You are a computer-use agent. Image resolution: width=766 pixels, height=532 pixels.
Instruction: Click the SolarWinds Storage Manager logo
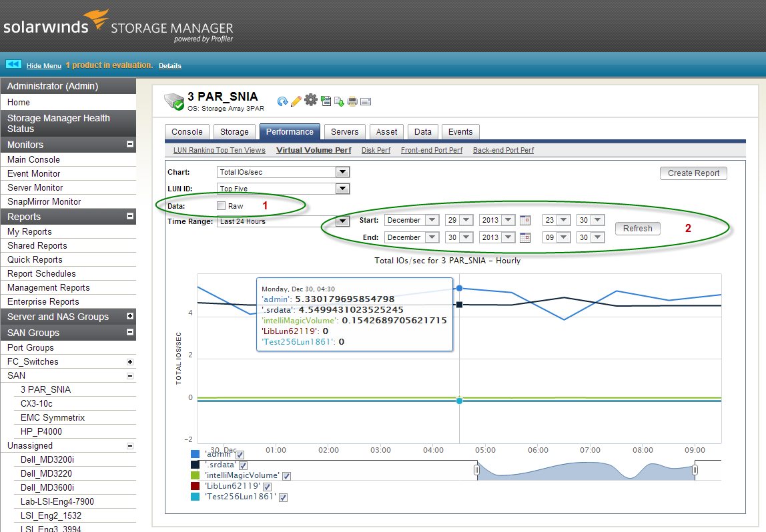click(x=118, y=27)
